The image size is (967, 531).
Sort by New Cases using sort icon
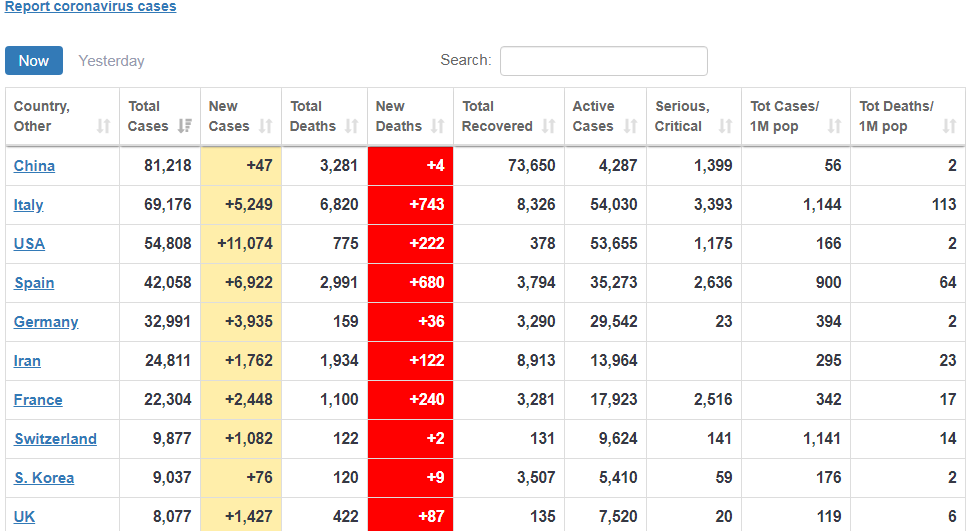point(265,126)
